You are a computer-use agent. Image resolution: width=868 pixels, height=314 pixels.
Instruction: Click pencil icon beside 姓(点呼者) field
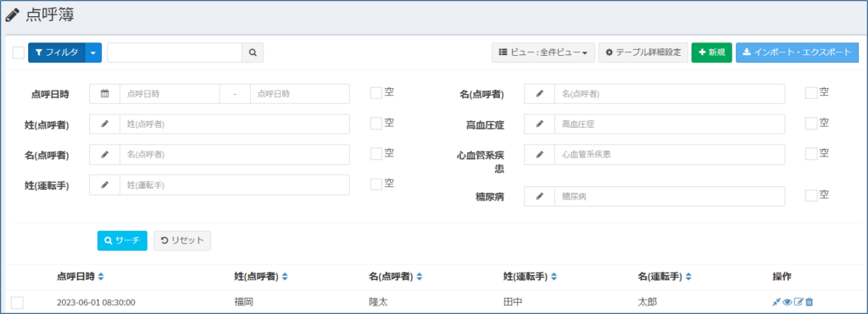(104, 124)
